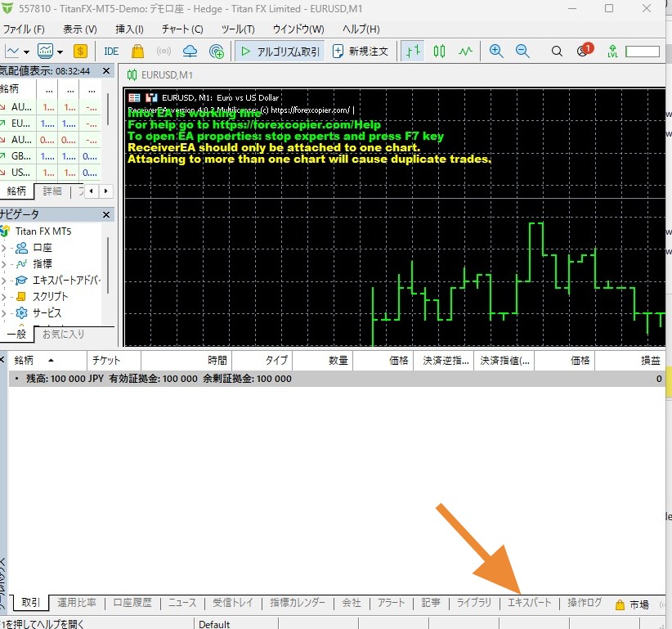The image size is (672, 629).
Task: Zoom out on the chart
Action: [522, 52]
